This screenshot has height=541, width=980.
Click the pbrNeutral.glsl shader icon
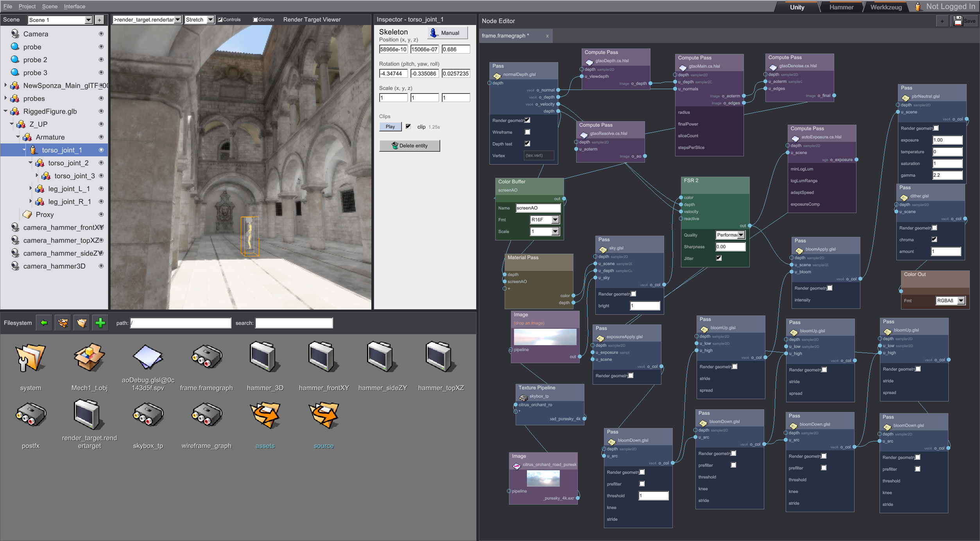(906, 97)
